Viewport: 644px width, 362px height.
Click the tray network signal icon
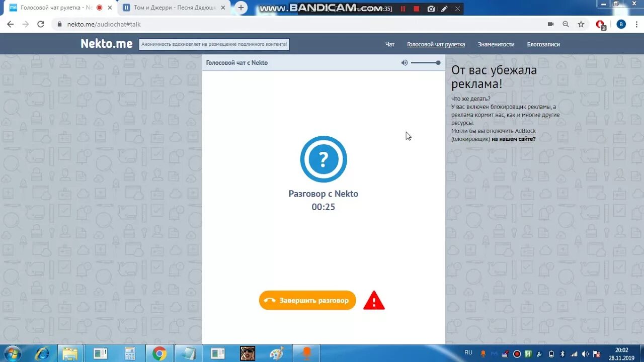point(574,353)
